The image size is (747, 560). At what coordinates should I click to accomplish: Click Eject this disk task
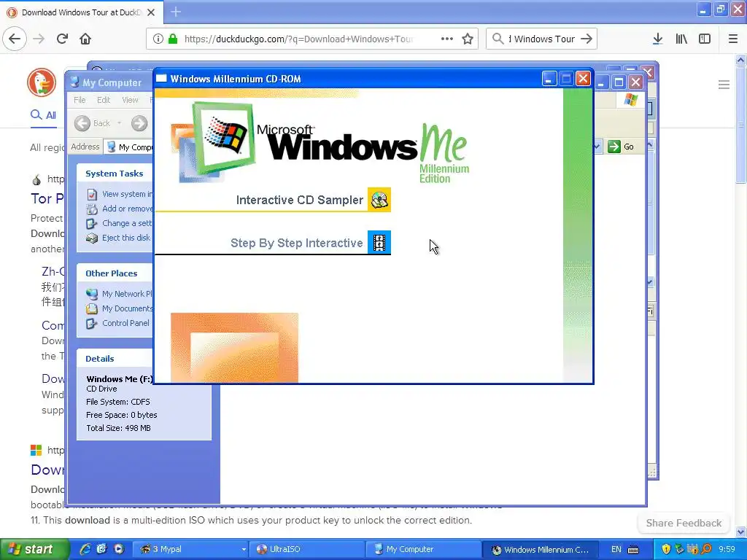pos(118,238)
